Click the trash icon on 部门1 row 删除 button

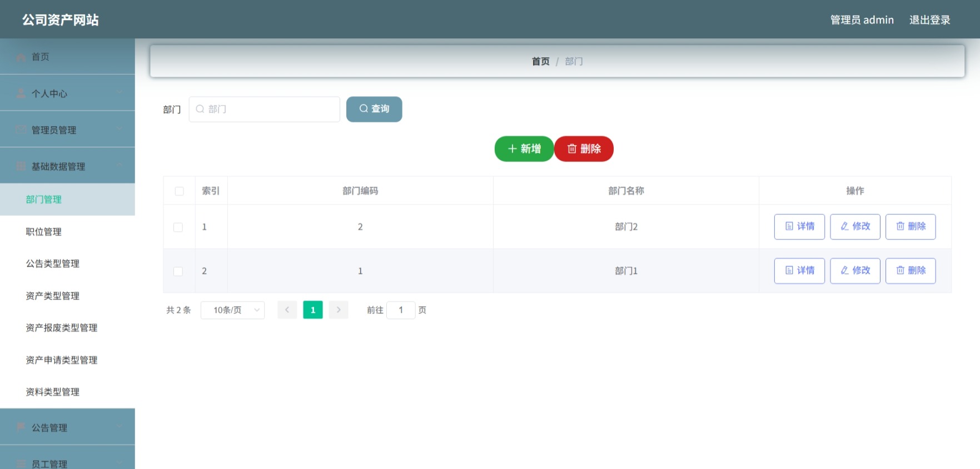pyautogui.click(x=901, y=270)
